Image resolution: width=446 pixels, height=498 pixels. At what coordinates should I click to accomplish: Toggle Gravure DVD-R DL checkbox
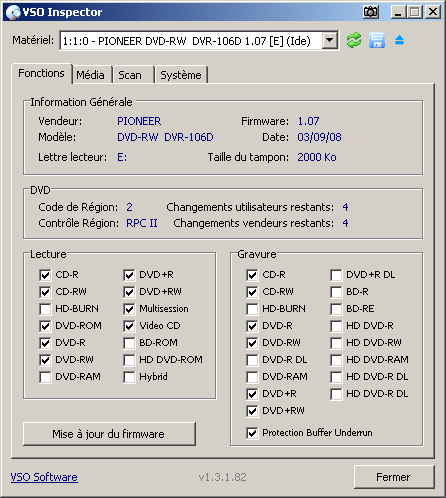[x=252, y=360]
